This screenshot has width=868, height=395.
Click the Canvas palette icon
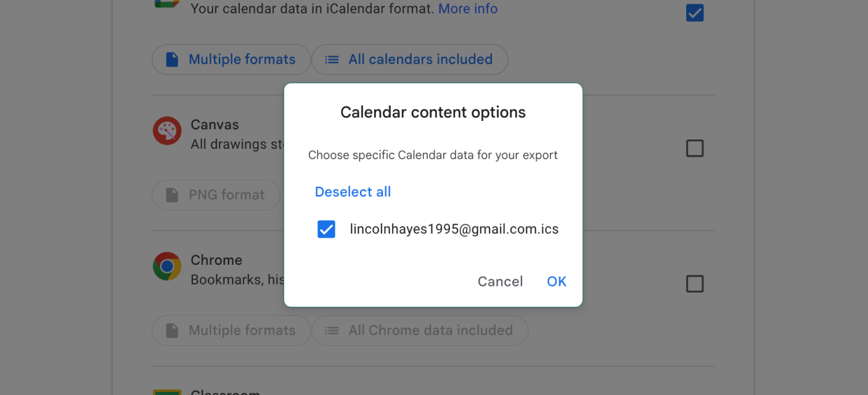[x=167, y=131]
